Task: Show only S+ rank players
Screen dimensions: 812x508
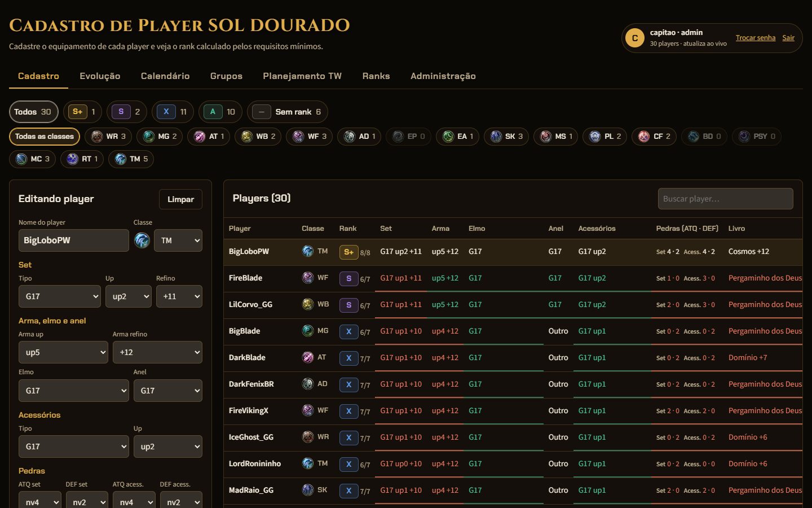Action: (83, 112)
